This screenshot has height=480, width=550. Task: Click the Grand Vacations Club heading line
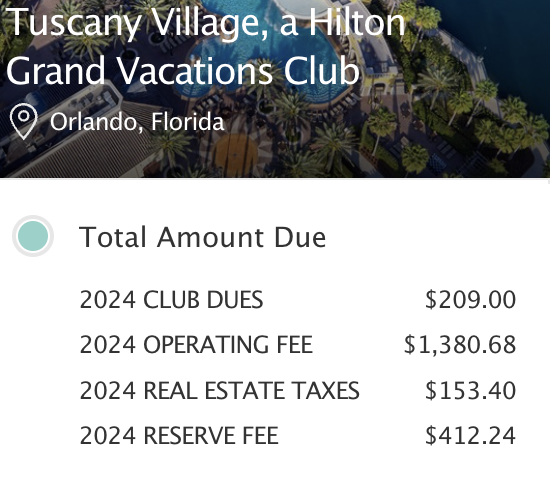pyautogui.click(x=183, y=71)
